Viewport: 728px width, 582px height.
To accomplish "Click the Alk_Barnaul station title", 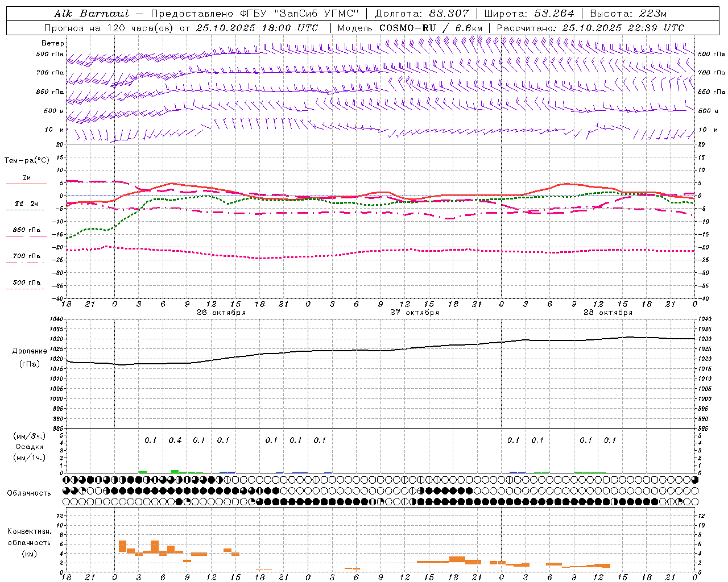I will click(92, 14).
